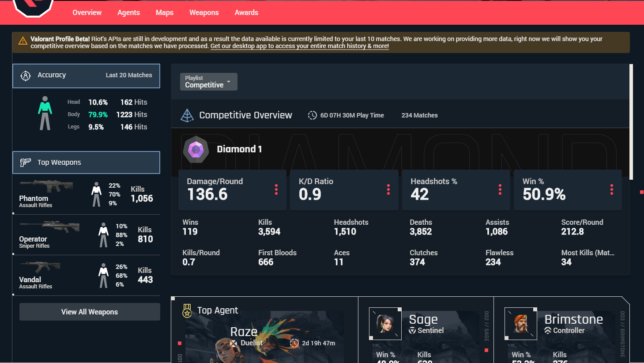Click the View All Weapons button

tap(89, 311)
